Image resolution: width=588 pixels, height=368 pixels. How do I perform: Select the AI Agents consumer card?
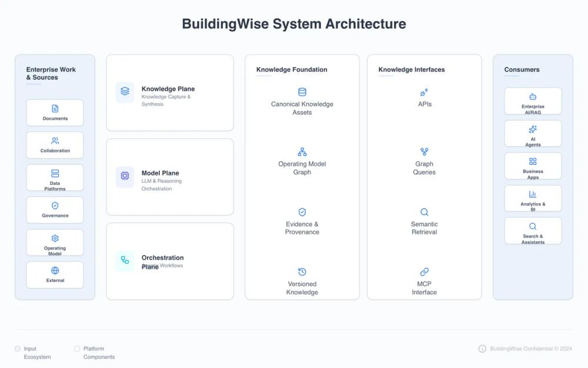533,134
